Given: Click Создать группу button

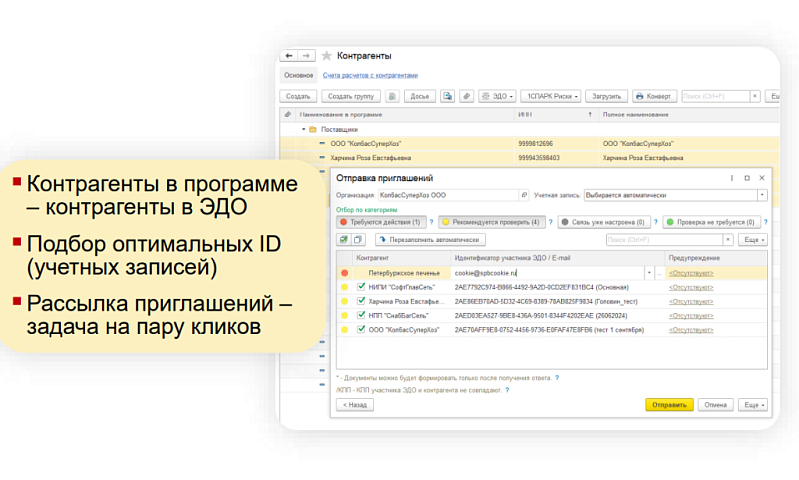Looking at the screenshot, I should (351, 96).
